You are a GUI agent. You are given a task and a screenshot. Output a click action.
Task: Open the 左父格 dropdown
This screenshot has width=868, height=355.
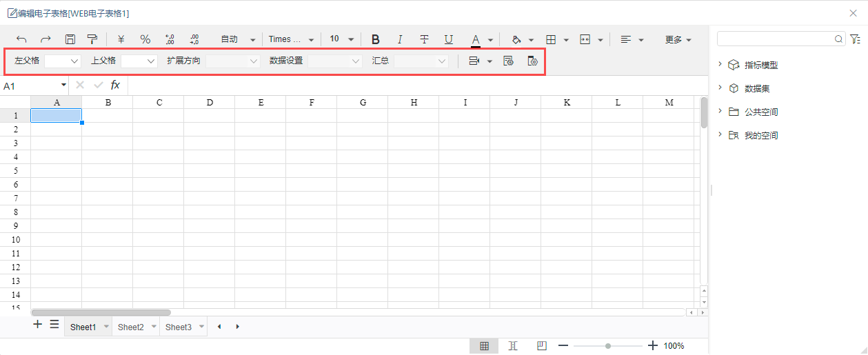click(x=63, y=61)
